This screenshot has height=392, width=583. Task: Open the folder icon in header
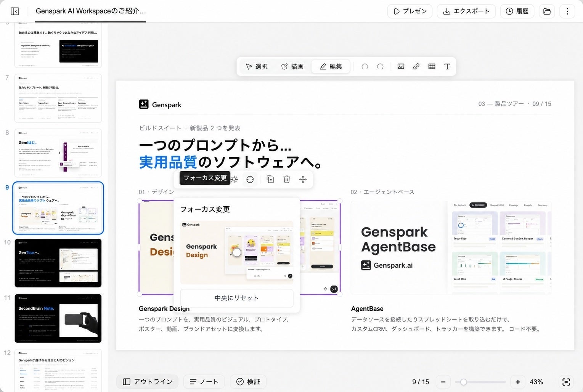coord(547,11)
